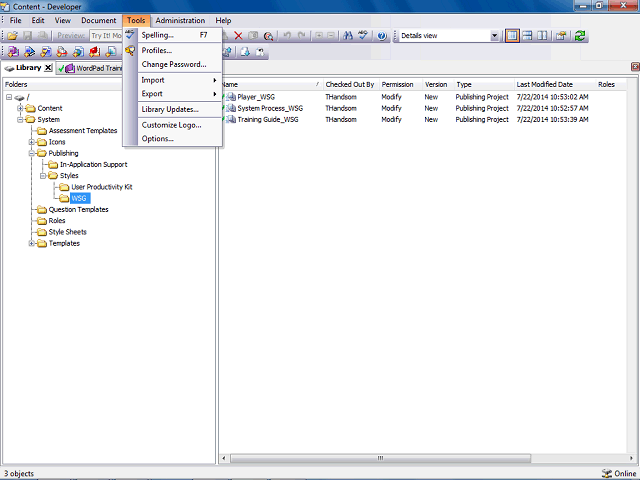Click the ABC spelling check toolbar icon
Screen dimensions: 640x480
(363, 36)
